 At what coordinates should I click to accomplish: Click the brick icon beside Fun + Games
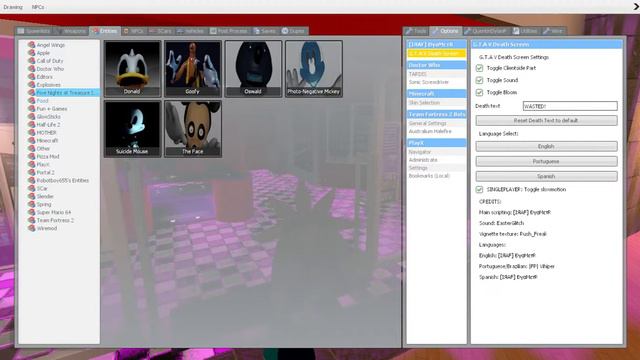(x=31, y=109)
